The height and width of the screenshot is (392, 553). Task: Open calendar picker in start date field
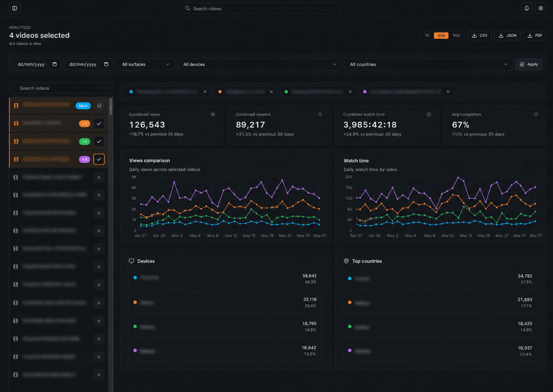55,64
